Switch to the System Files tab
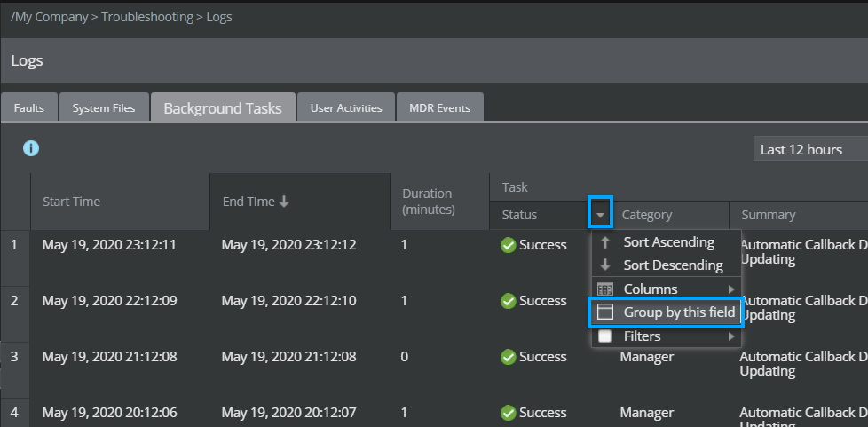Viewport: 868px width, 427px height. [104, 108]
